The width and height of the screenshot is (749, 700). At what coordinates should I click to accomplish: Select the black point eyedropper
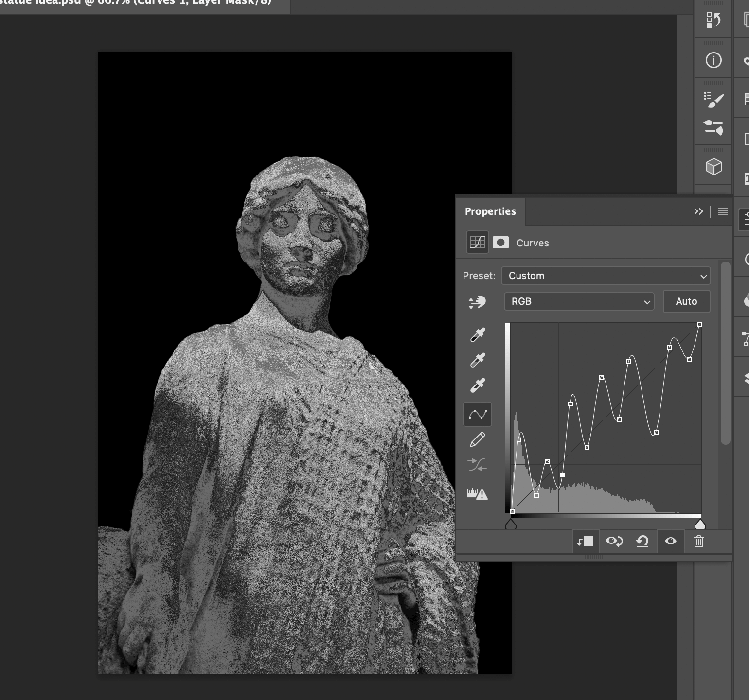click(x=477, y=335)
